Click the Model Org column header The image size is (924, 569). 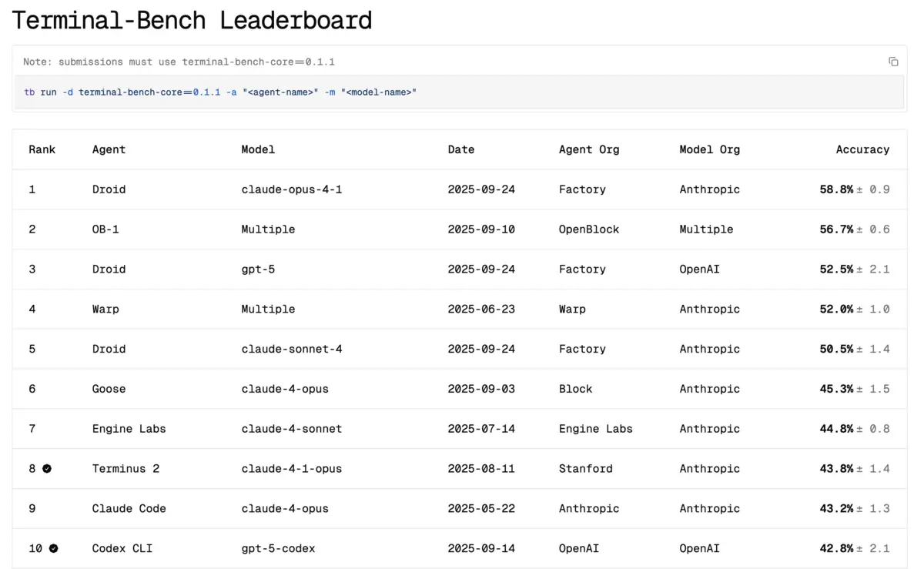[709, 149]
